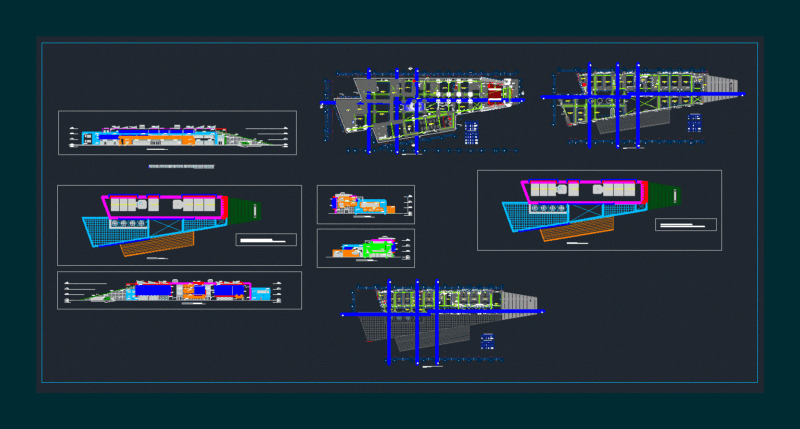This screenshot has height=429, width=800.
Task: Select the bottom-left framed section drawing
Action: tap(179, 290)
